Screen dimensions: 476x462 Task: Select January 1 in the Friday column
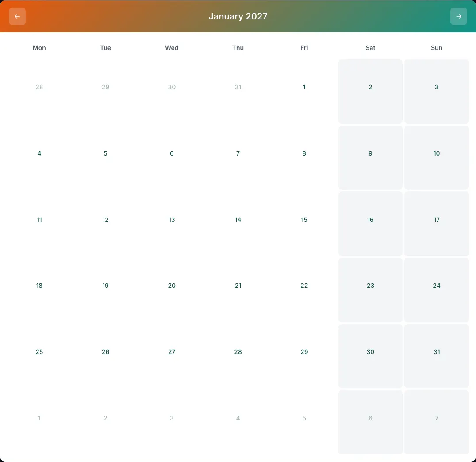click(304, 92)
